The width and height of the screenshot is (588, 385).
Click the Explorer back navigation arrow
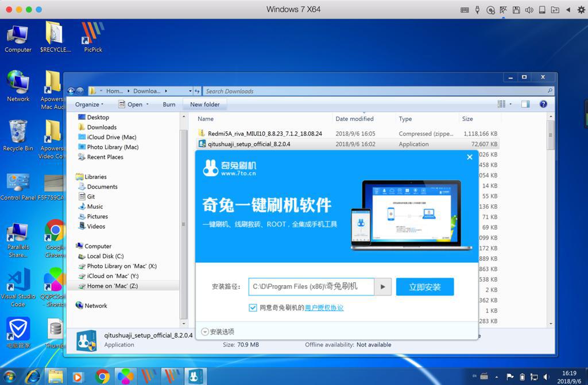71,91
